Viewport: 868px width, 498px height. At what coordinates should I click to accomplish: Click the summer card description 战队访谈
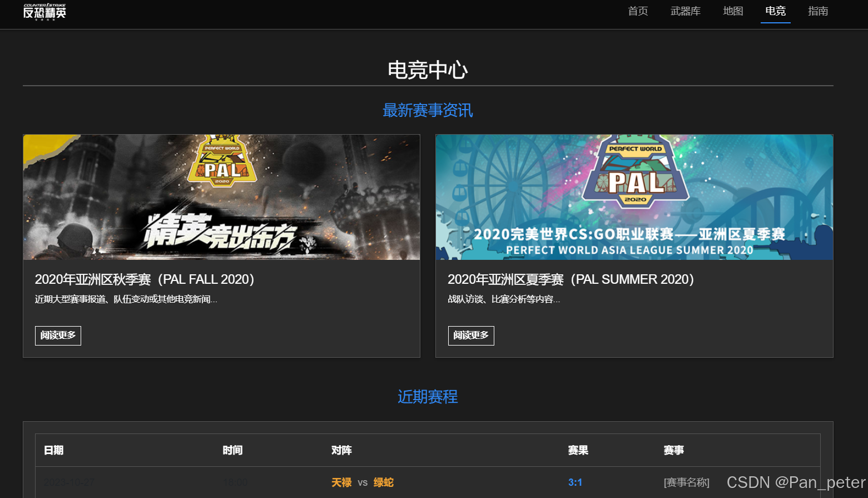pos(504,299)
